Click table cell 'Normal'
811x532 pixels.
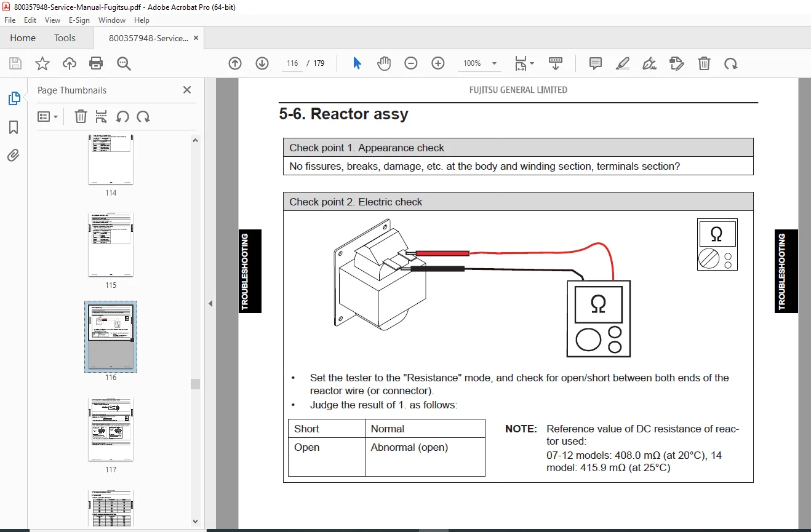[x=388, y=429]
